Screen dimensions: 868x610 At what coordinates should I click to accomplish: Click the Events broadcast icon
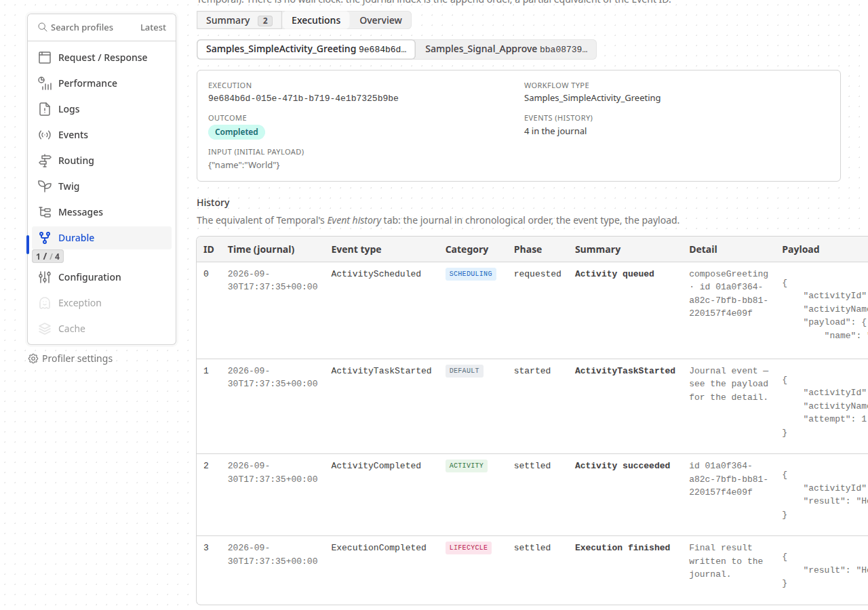45,135
